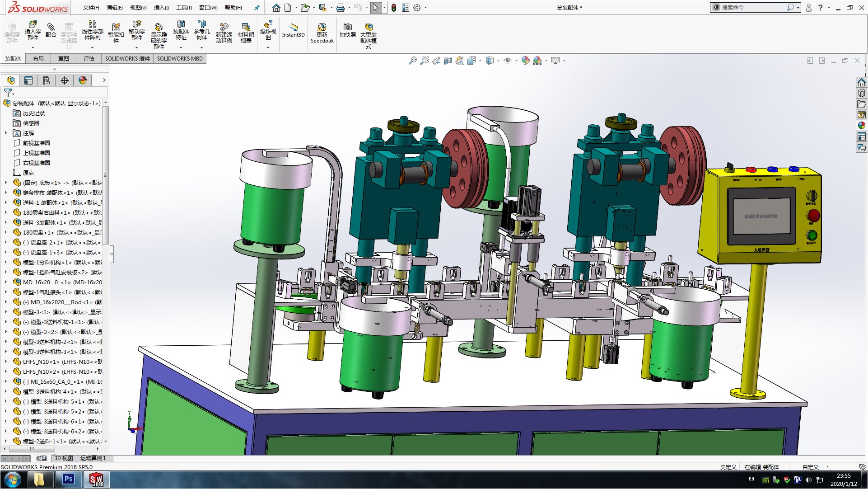The image size is (868, 489).
Task: Click the Zoom to Fit magnifier icon
Action: [412, 61]
